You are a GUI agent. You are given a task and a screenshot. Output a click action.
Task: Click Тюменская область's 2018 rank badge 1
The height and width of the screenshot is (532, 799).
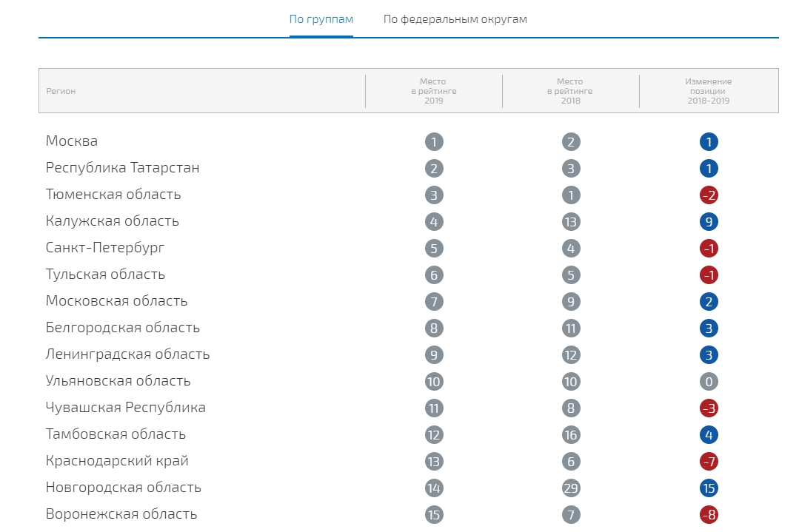tap(571, 195)
